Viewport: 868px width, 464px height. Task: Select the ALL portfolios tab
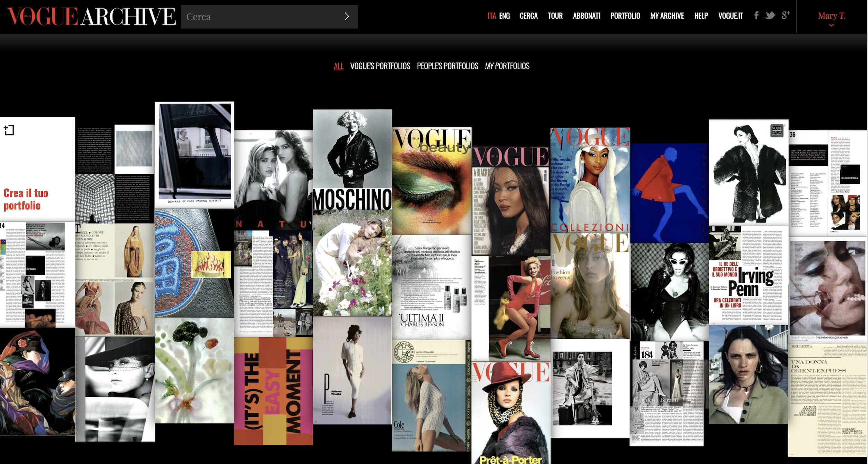pyautogui.click(x=339, y=66)
